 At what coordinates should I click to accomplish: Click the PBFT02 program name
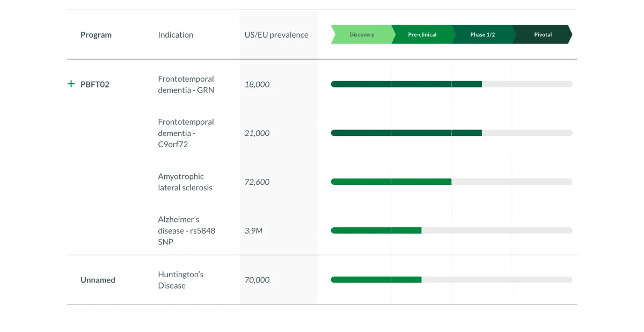(x=95, y=84)
